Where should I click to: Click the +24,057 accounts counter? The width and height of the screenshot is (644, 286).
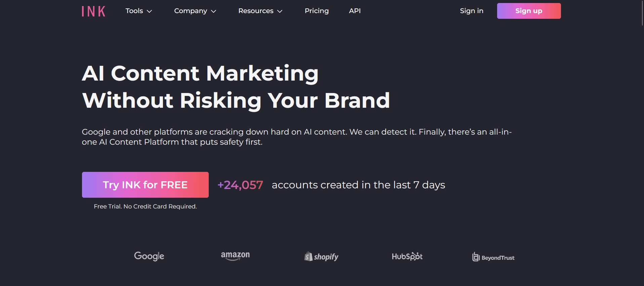240,185
